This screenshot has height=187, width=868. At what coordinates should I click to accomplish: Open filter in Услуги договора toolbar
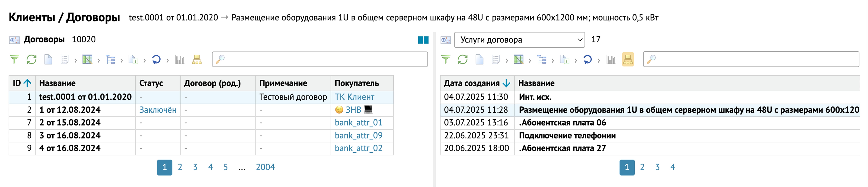[446, 59]
